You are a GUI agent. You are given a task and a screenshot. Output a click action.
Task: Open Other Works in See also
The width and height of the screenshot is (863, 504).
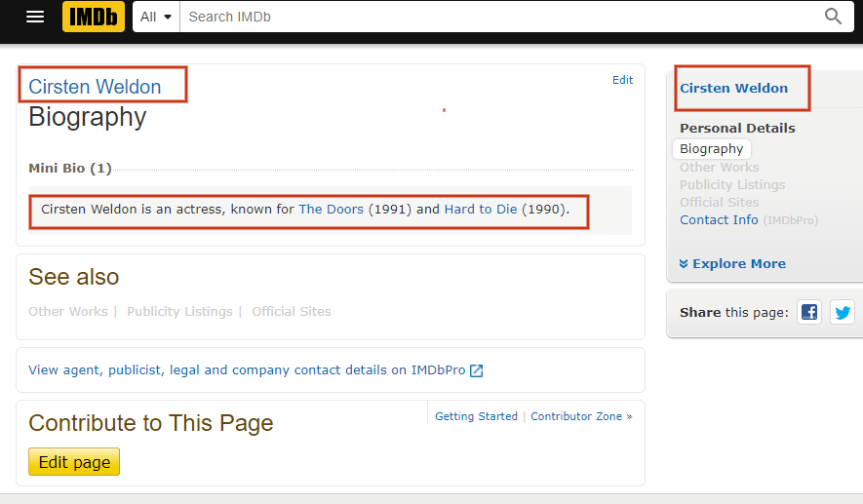[68, 311]
